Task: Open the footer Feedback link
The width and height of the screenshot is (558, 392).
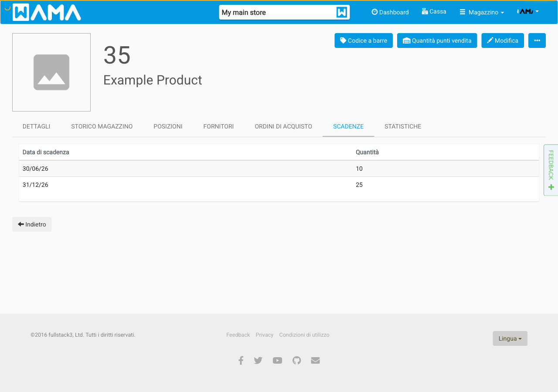Action: (x=238, y=335)
